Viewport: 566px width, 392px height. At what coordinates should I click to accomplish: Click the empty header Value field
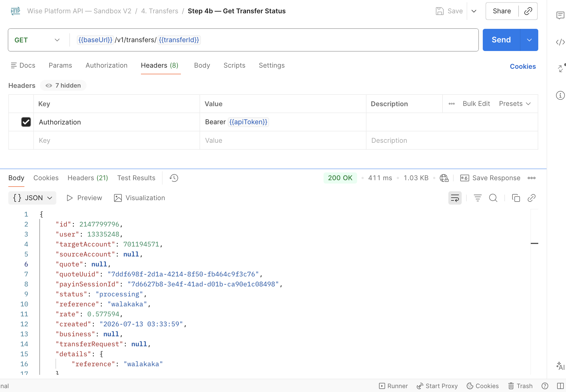[283, 141]
